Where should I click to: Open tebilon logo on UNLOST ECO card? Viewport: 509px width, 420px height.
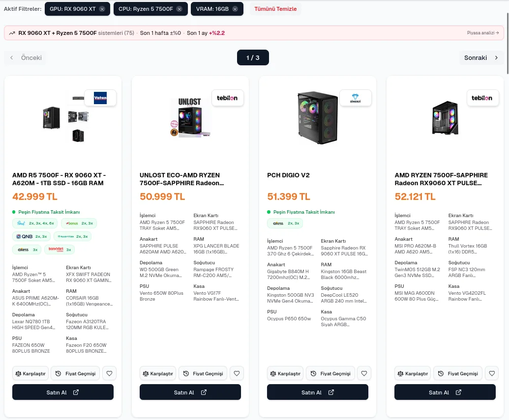click(x=227, y=98)
